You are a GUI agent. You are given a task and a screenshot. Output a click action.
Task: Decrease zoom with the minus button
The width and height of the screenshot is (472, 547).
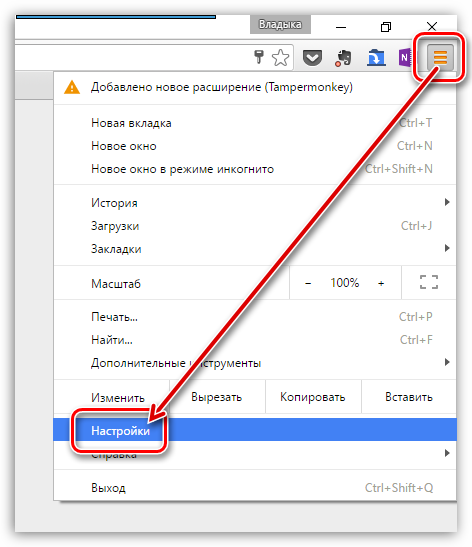pyautogui.click(x=308, y=283)
